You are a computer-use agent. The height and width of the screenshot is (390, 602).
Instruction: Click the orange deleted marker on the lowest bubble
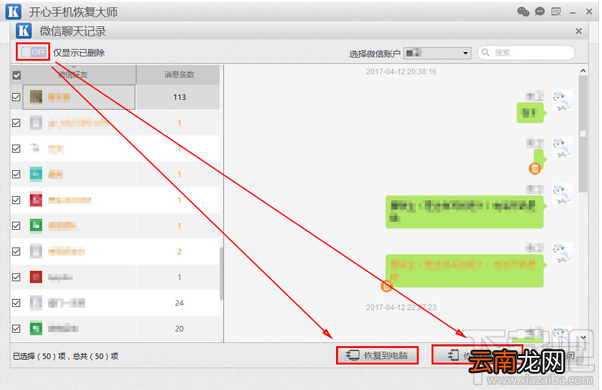[x=386, y=286]
